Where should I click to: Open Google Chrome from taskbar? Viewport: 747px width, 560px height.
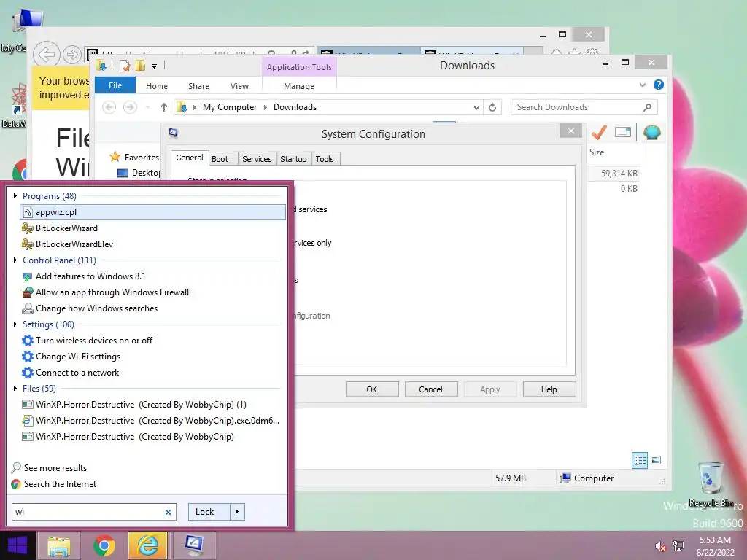pyautogui.click(x=104, y=545)
